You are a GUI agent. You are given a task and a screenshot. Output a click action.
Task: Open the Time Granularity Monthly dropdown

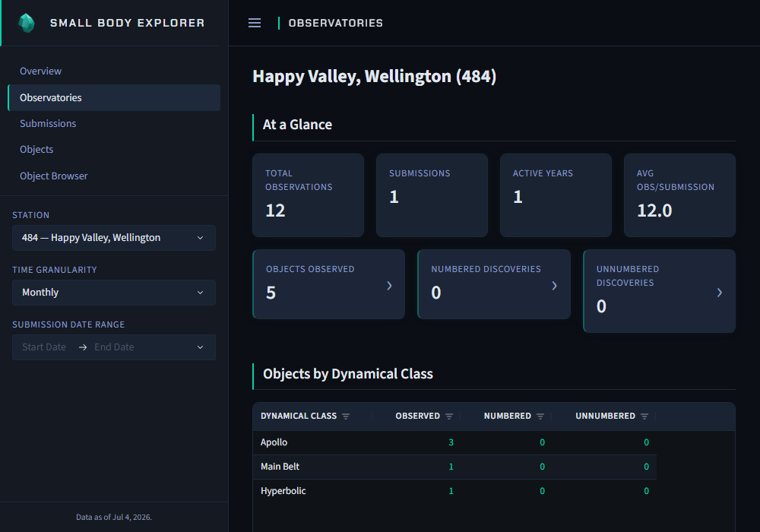pos(114,293)
